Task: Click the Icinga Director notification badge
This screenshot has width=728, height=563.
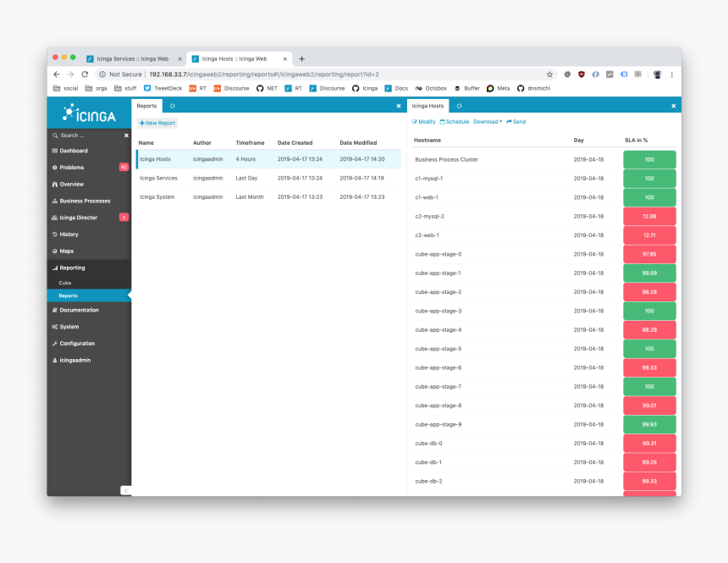Action: (x=124, y=218)
